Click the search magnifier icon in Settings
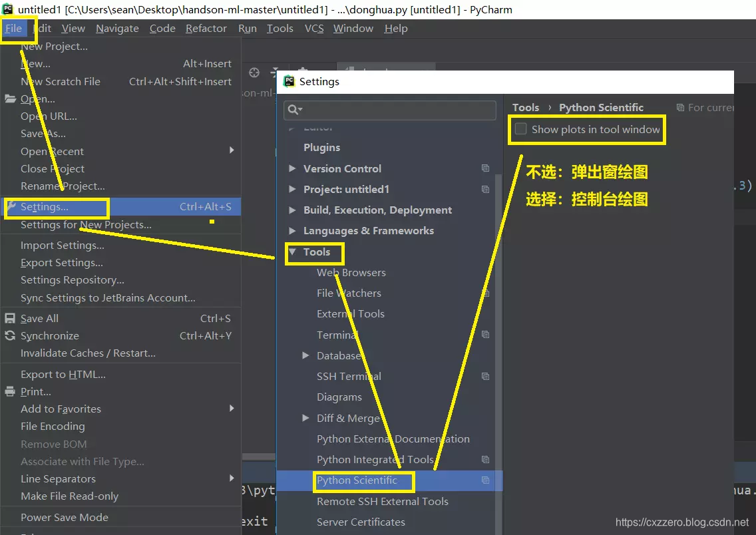The image size is (756, 535). click(294, 110)
